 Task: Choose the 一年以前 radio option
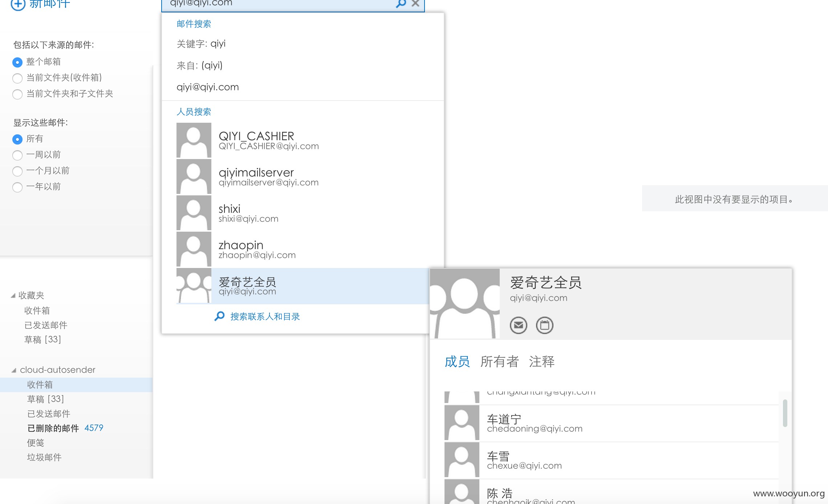[17, 187]
